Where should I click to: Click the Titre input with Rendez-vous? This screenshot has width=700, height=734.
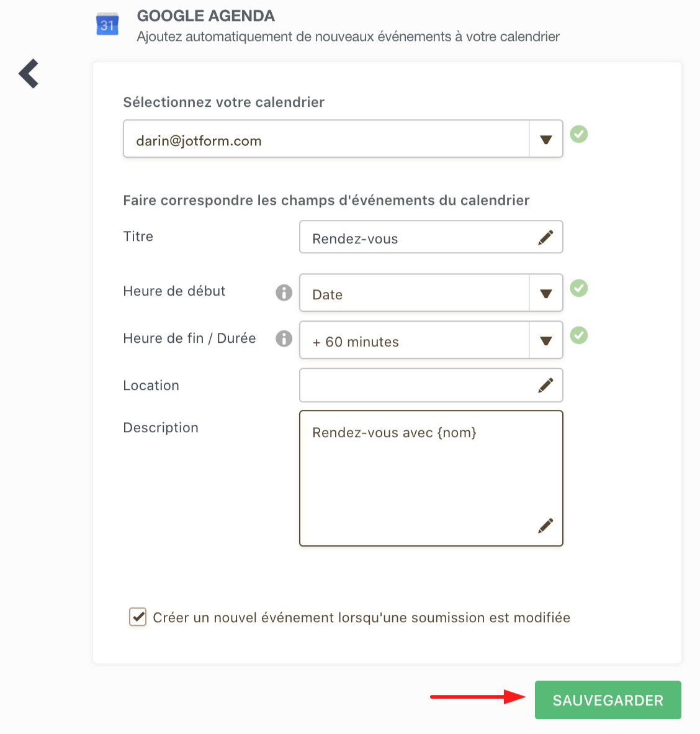416,238
